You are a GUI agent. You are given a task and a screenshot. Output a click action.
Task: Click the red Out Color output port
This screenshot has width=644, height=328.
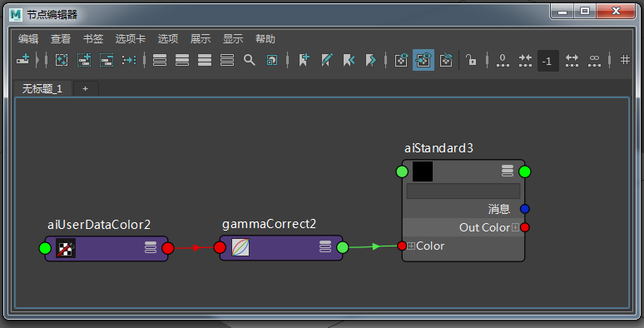tap(524, 227)
